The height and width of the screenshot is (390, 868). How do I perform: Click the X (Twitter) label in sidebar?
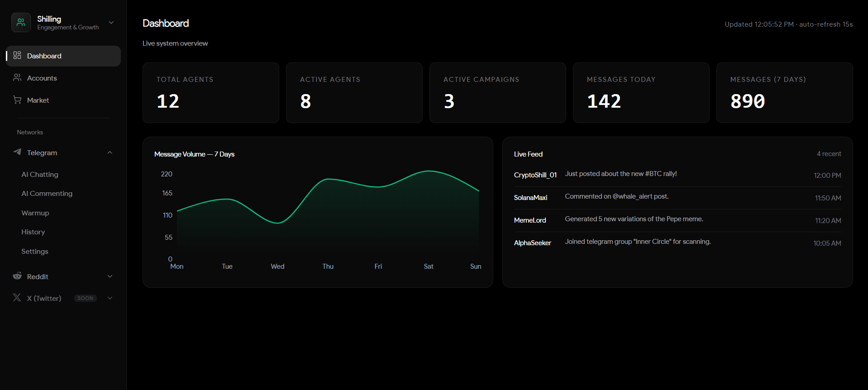click(x=44, y=299)
